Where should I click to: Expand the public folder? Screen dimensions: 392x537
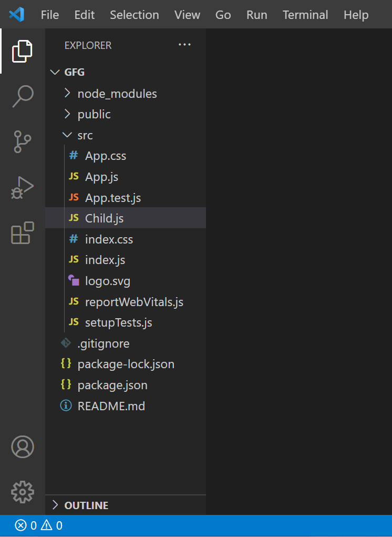pos(94,114)
